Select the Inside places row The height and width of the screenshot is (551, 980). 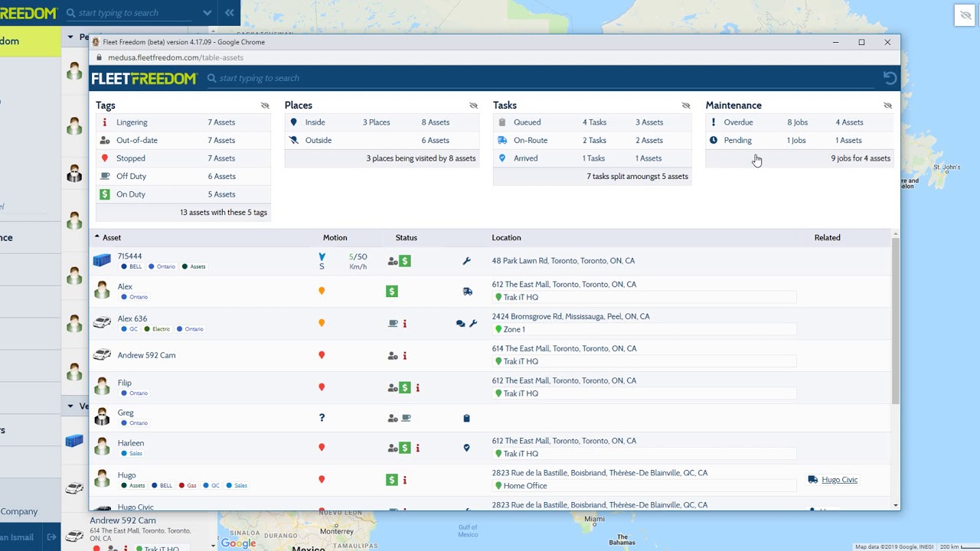tap(381, 122)
